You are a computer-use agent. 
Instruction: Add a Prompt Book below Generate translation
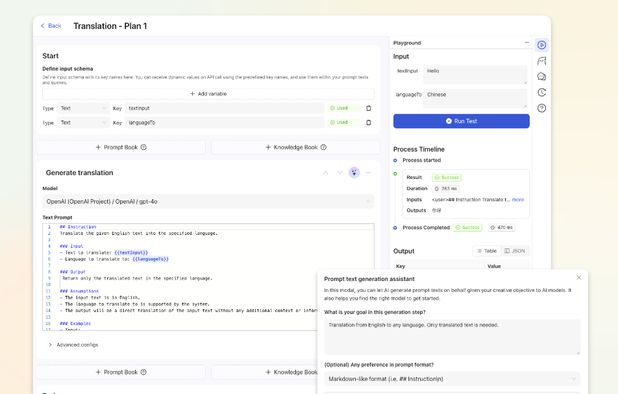121,372
